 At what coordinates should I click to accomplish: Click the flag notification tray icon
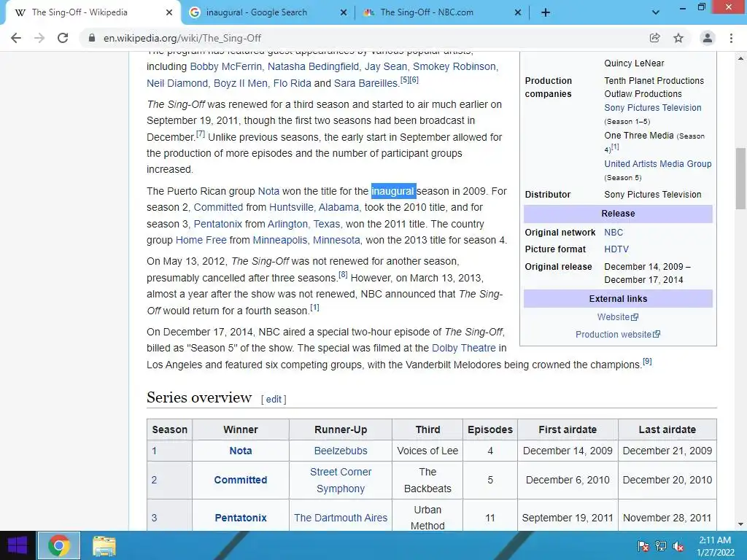tap(643, 546)
